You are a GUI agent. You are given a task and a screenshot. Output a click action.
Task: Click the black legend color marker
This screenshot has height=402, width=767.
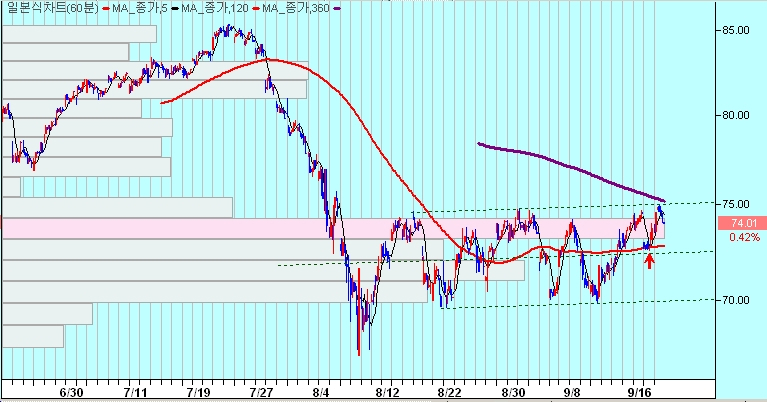tap(174, 9)
